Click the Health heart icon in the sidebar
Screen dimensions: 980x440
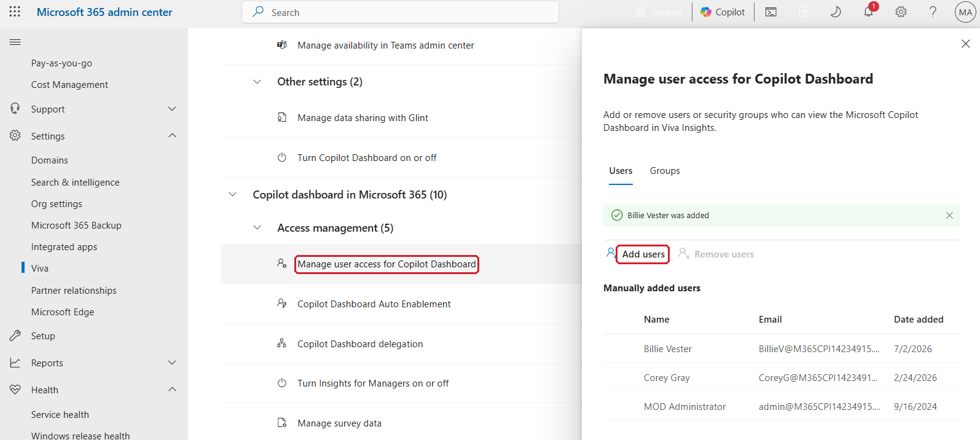pyautogui.click(x=15, y=390)
